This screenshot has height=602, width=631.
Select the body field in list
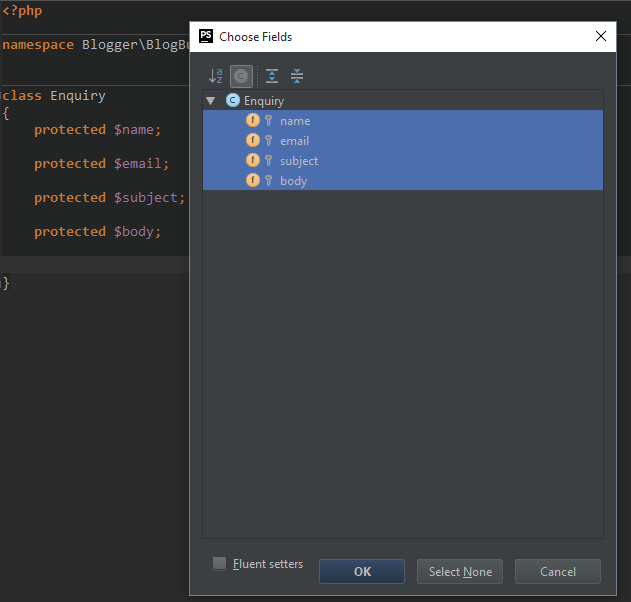[x=294, y=181]
